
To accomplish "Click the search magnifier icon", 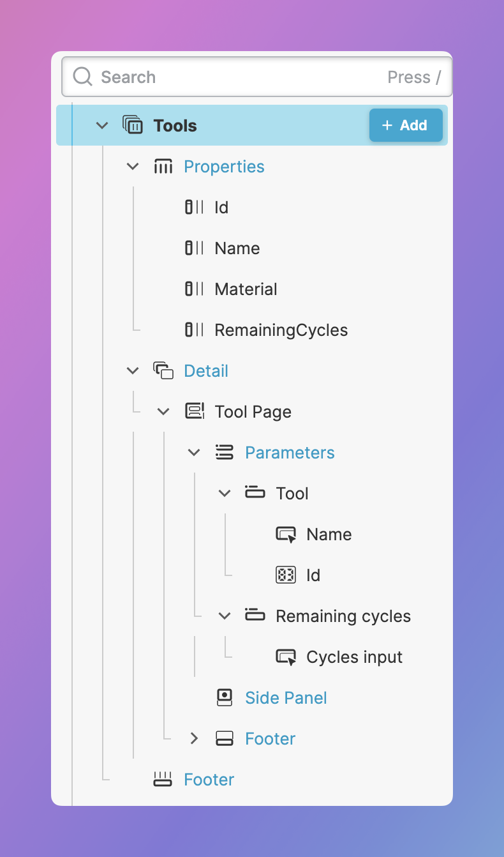I will click(x=83, y=77).
